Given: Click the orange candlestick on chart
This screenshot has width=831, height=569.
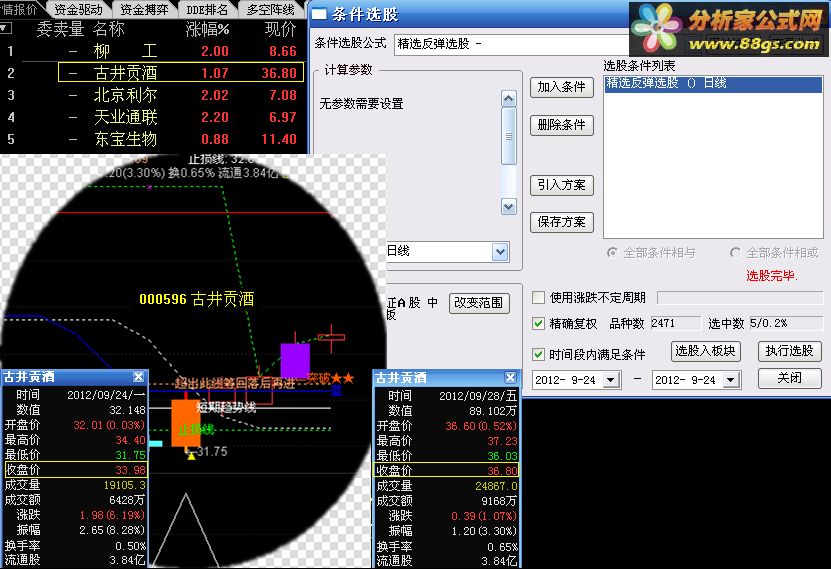Looking at the screenshot, I should [185, 423].
